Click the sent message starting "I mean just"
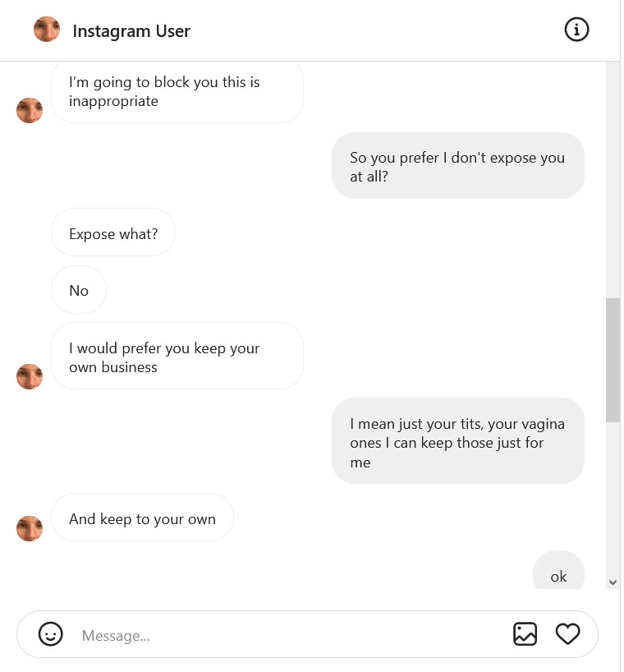 [457, 442]
